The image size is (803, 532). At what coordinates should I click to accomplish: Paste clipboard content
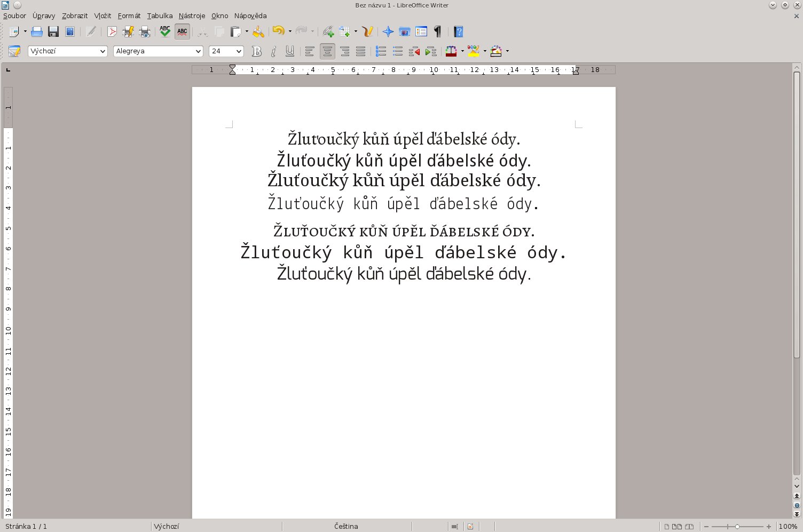[x=235, y=32]
